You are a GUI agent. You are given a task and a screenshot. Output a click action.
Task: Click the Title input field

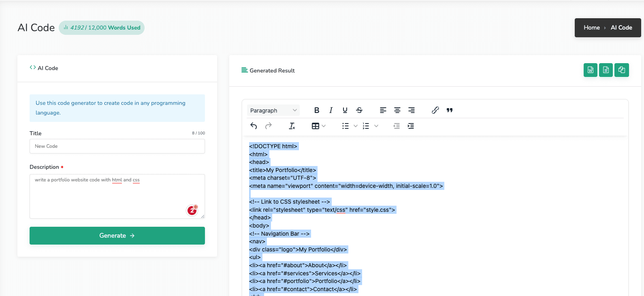click(117, 146)
